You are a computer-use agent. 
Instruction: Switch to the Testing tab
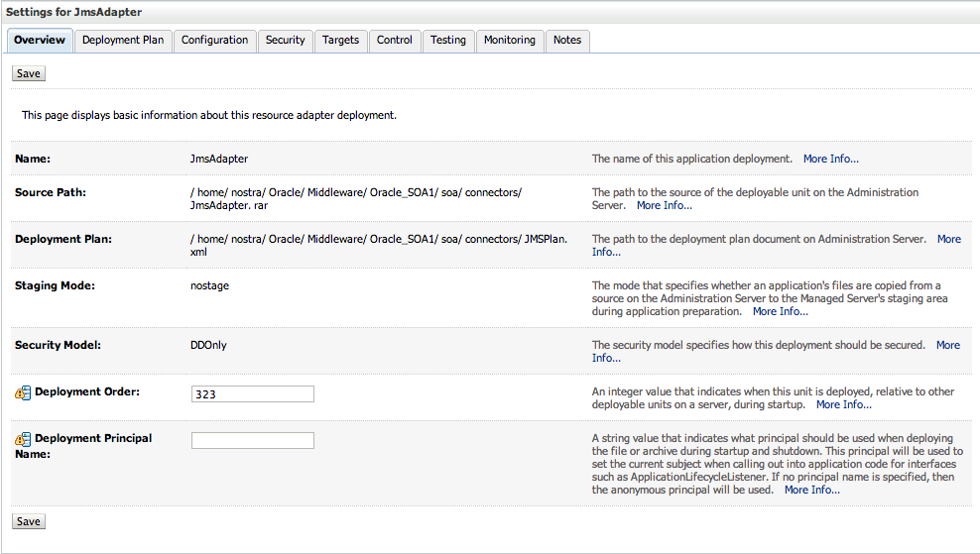(447, 41)
